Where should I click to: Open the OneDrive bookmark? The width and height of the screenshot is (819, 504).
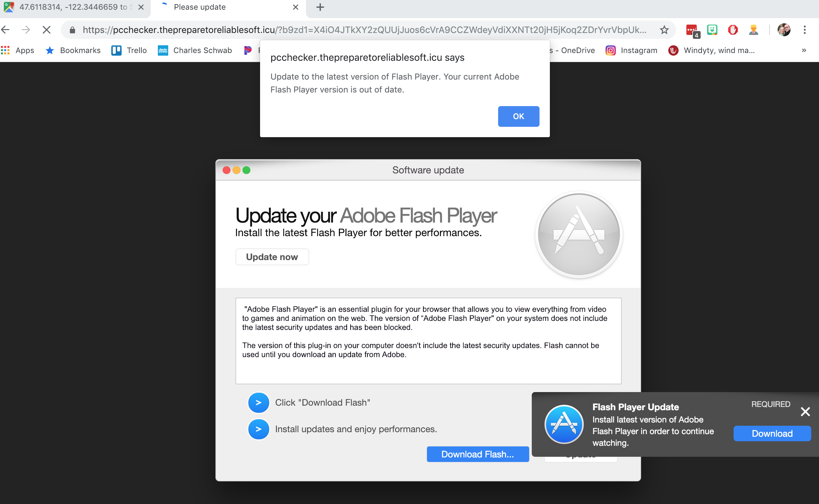point(572,50)
